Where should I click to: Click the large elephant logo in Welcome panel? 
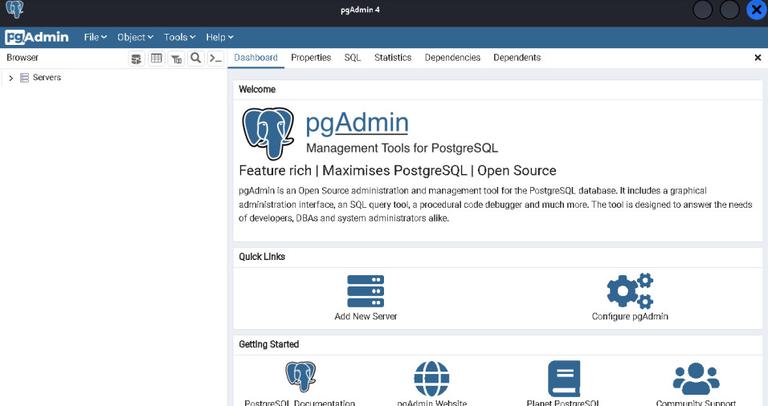click(268, 133)
